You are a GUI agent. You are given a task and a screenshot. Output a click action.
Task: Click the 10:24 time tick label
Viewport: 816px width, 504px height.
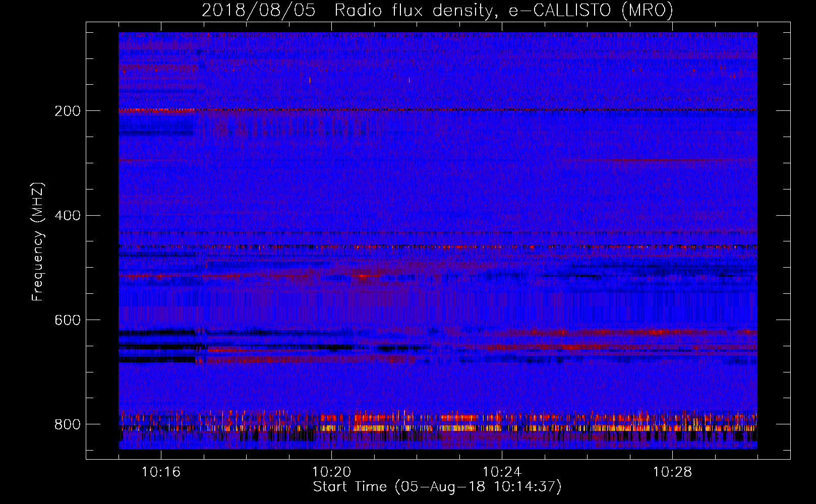coord(502,472)
